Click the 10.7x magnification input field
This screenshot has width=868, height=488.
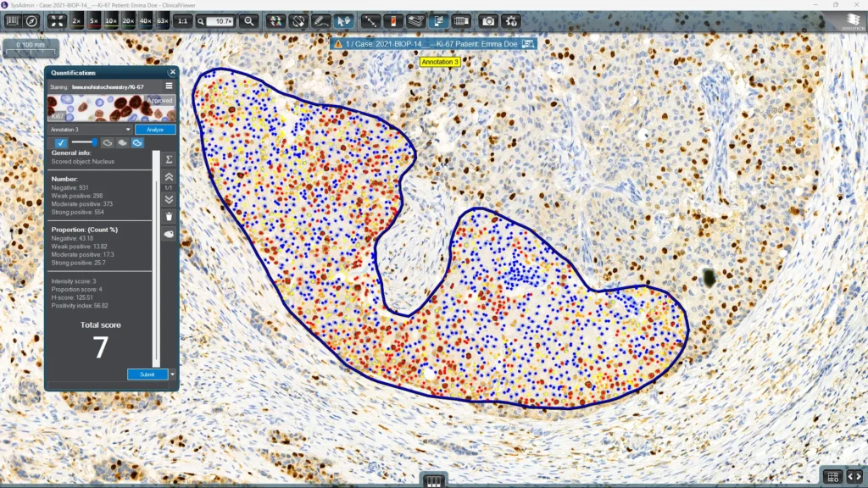coord(221,21)
